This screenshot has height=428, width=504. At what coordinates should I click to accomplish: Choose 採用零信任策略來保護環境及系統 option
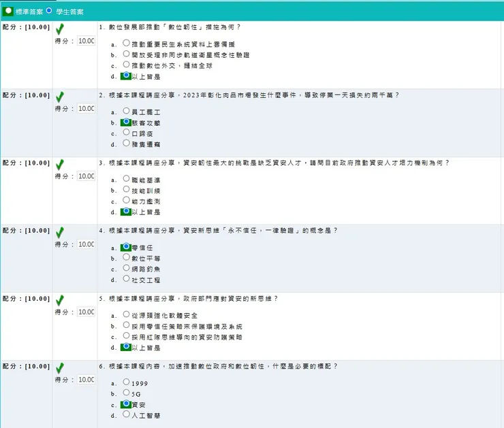pos(126,325)
